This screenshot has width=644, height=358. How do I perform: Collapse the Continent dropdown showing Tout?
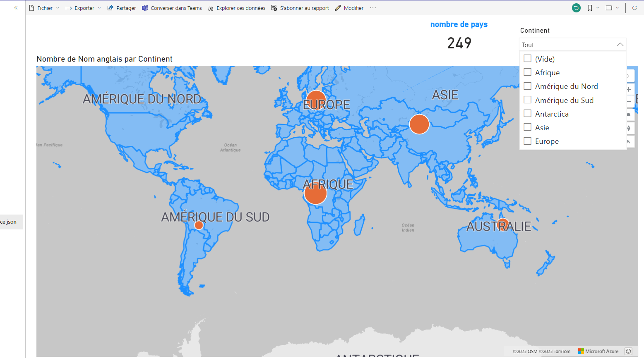620,44
